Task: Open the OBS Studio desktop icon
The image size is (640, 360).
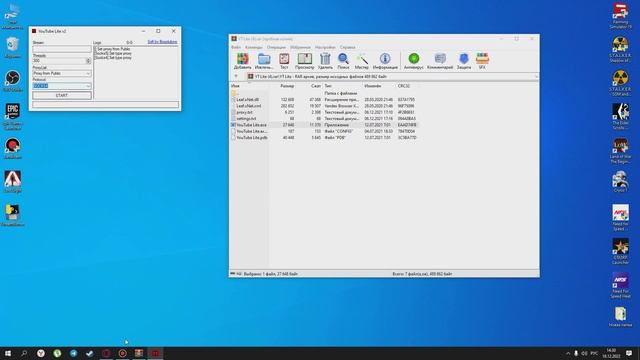Action: pos(13,81)
